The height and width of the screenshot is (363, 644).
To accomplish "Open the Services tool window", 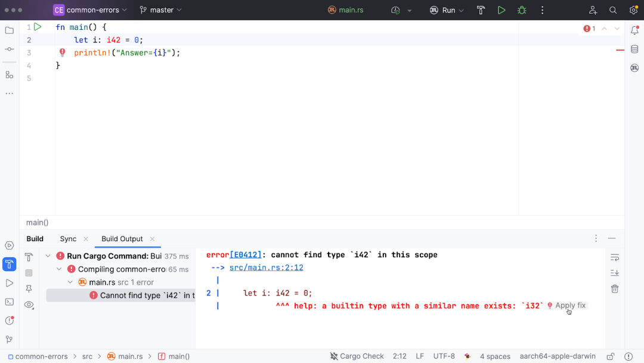I will tap(10, 245).
